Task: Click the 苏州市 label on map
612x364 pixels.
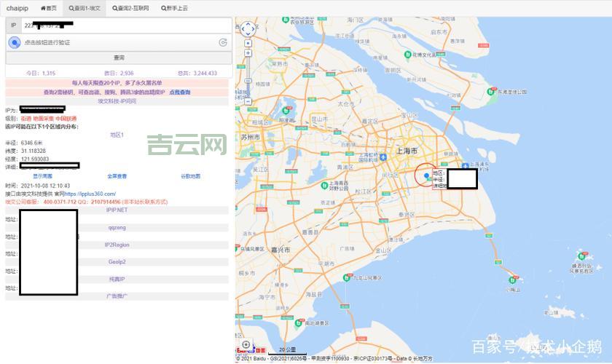Action: click(x=250, y=137)
